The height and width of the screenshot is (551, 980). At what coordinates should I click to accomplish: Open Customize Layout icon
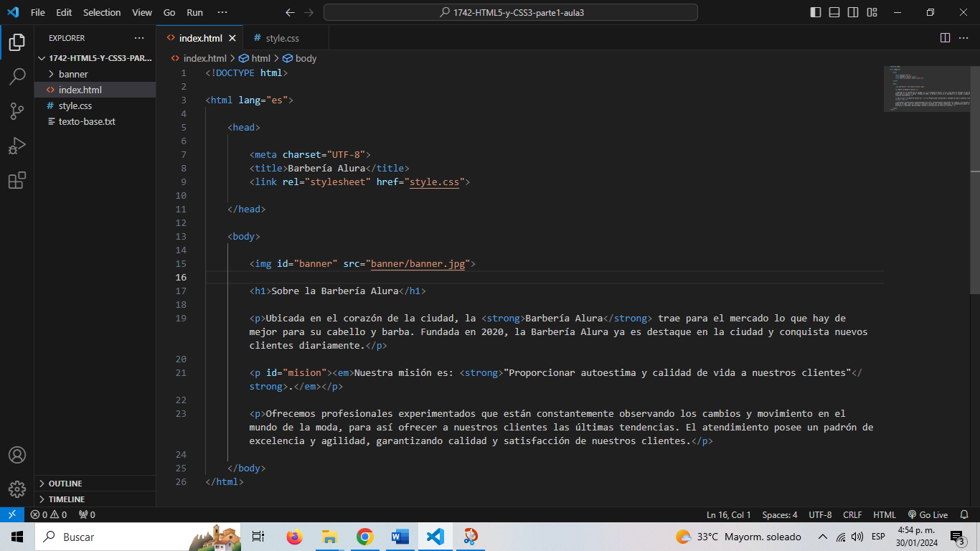(x=872, y=12)
